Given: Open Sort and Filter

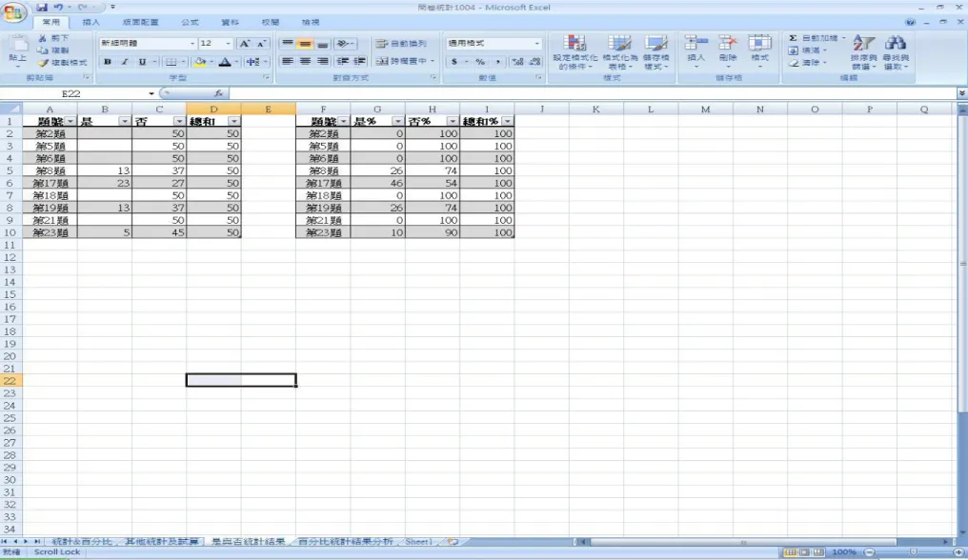Looking at the screenshot, I should [863, 51].
